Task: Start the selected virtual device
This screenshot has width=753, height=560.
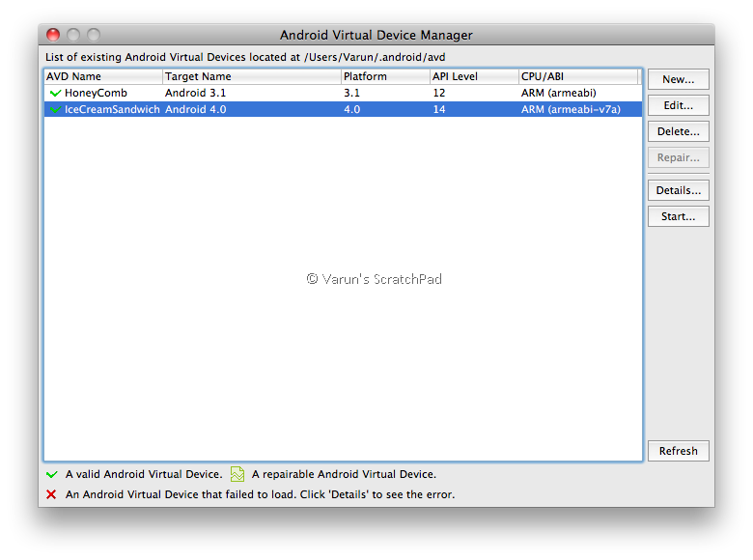Action: 678,216
